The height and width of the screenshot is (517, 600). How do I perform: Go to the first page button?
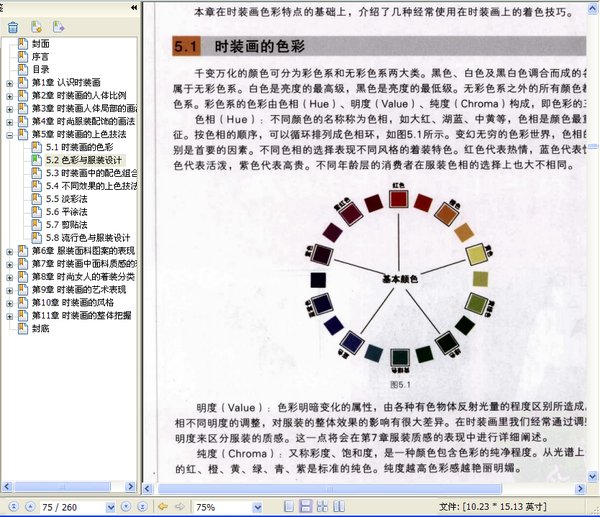click(13, 507)
